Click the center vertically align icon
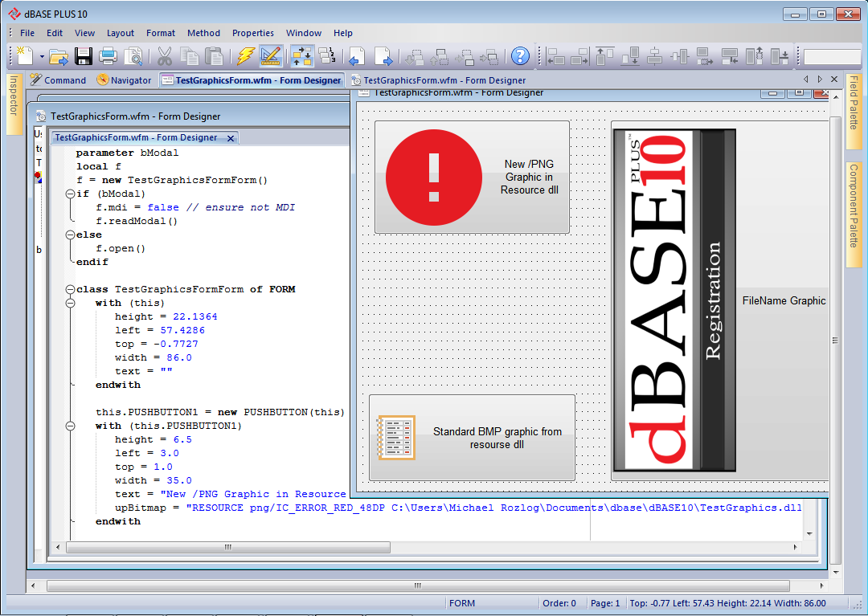 679,56
